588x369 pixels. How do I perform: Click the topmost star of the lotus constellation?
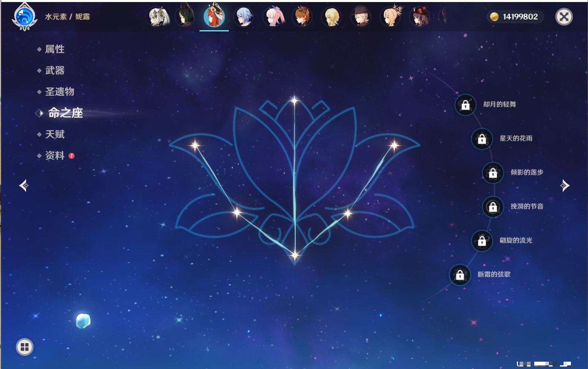tap(294, 100)
